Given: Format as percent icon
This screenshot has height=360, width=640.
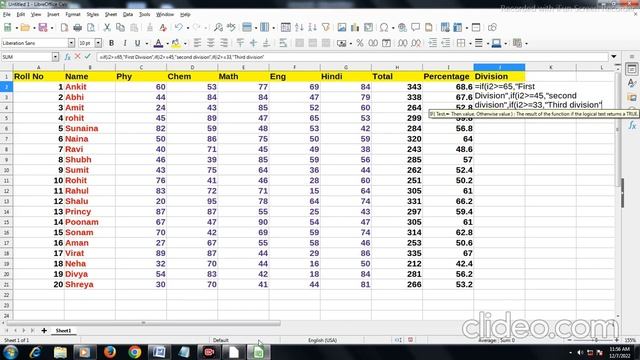Looking at the screenshot, I should pos(360,43).
